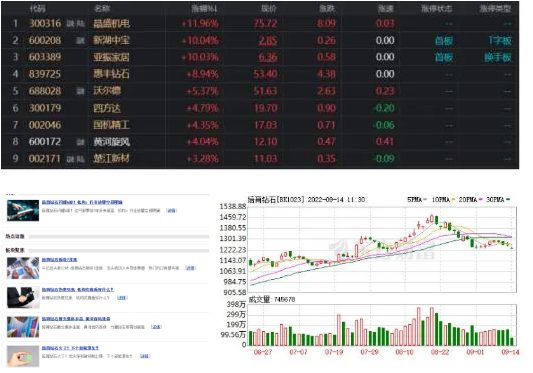Click the 涨停类型 column header
This screenshot has width=533, height=373.
click(x=495, y=9)
